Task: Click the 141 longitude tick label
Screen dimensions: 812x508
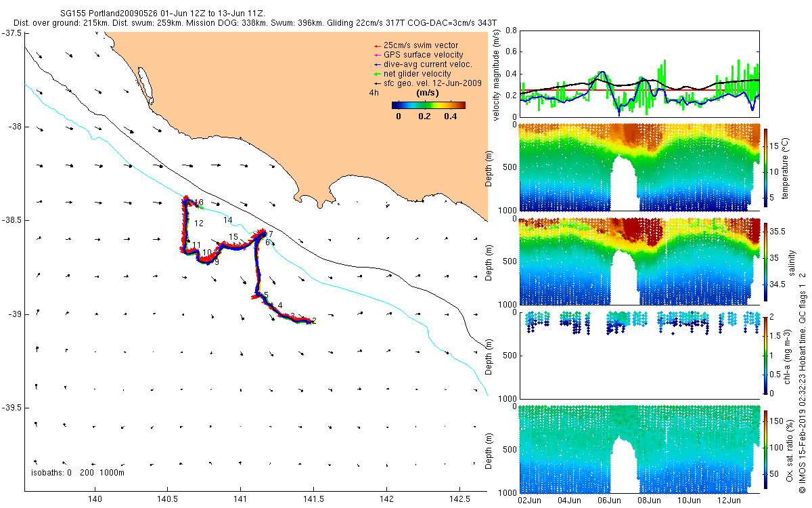Action: point(240,499)
